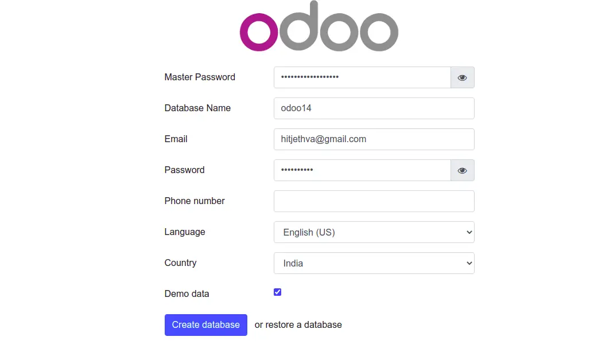Click the Database Name label

pyautogui.click(x=197, y=108)
